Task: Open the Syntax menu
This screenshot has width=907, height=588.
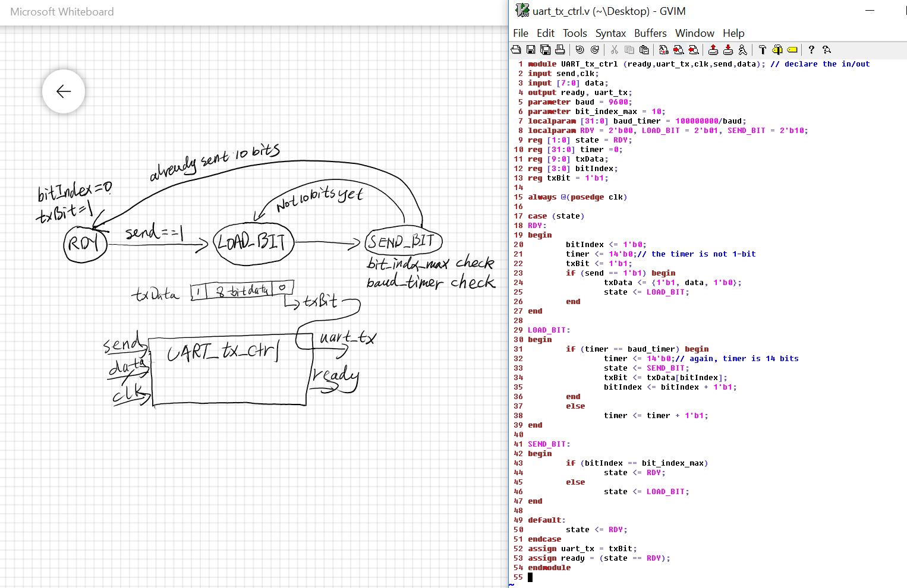Action: (610, 33)
